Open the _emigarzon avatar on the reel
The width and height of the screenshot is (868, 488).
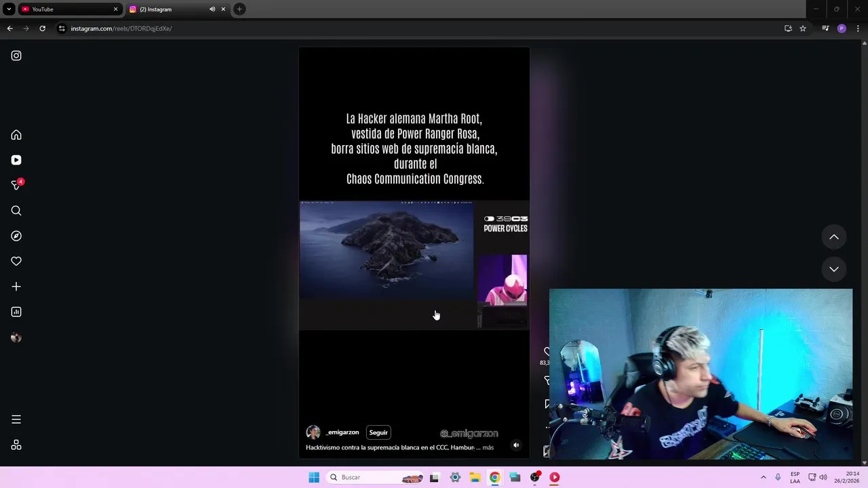pos(313,432)
